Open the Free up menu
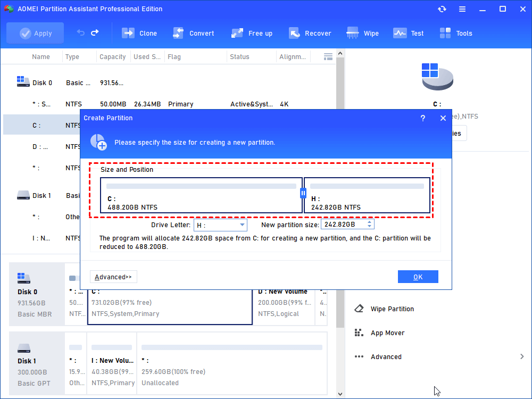Image resolution: width=532 pixels, height=399 pixels. click(252, 33)
